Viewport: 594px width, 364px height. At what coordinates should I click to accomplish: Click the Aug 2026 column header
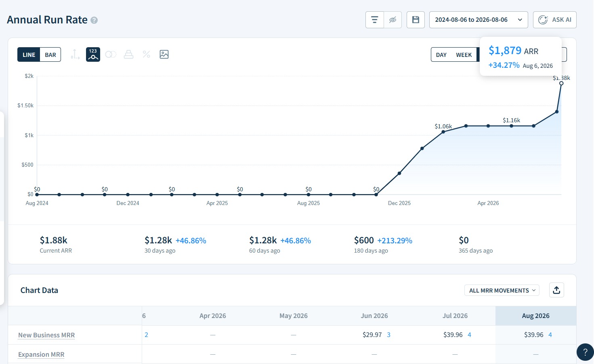pos(535,316)
